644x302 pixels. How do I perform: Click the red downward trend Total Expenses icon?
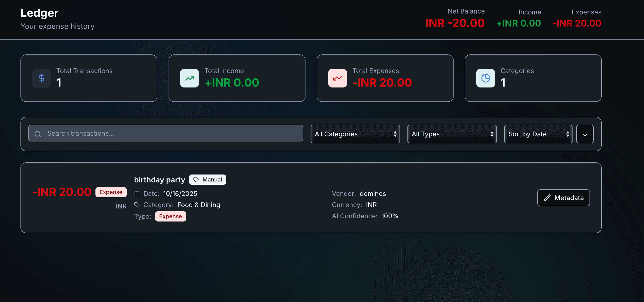[x=337, y=78]
